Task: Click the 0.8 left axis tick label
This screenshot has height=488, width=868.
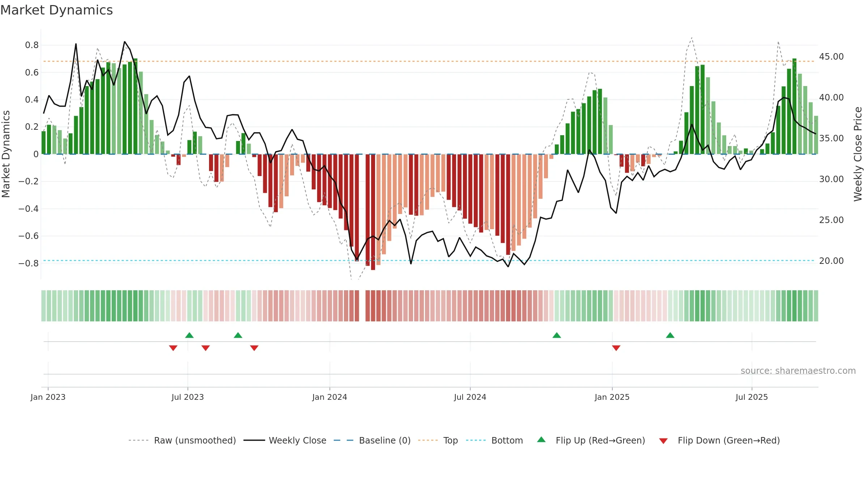Action: pos(32,45)
